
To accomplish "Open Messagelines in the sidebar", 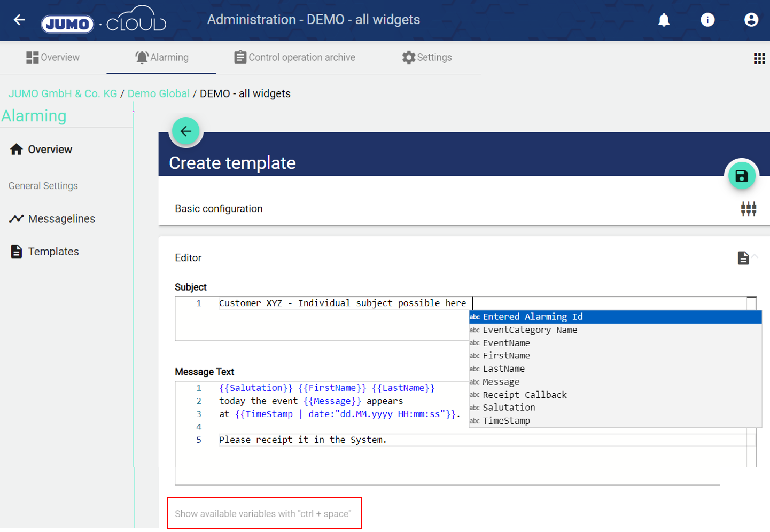I will point(61,219).
